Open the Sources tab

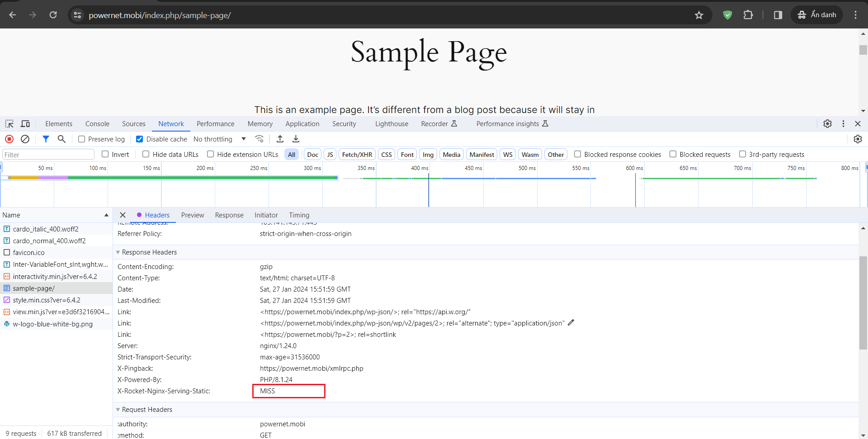click(x=134, y=124)
